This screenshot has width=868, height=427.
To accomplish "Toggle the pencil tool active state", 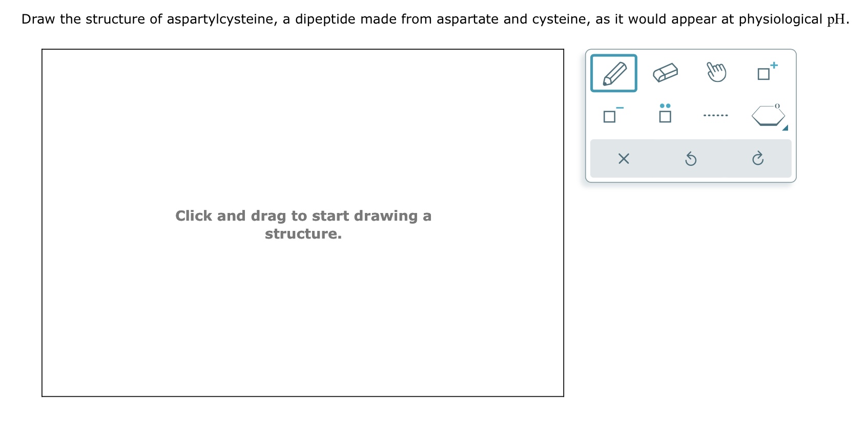I will [x=614, y=73].
